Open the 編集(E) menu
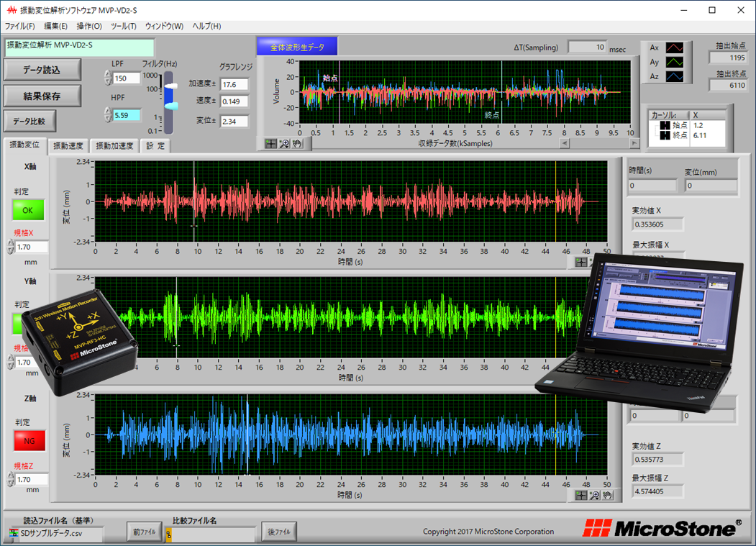756x546 pixels. point(55,26)
